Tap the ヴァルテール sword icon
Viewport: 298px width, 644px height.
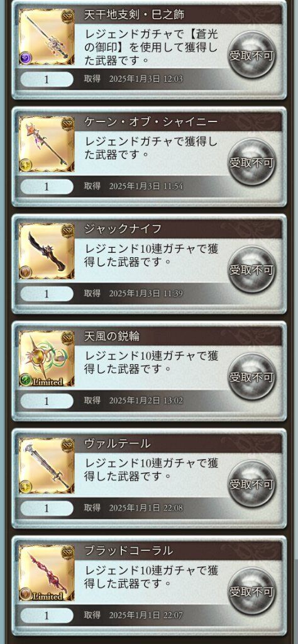coord(47,465)
